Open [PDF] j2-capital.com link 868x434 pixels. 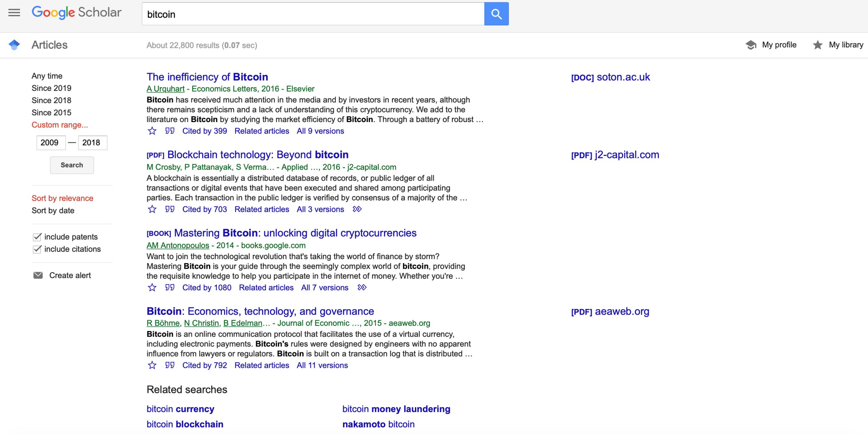pos(615,155)
